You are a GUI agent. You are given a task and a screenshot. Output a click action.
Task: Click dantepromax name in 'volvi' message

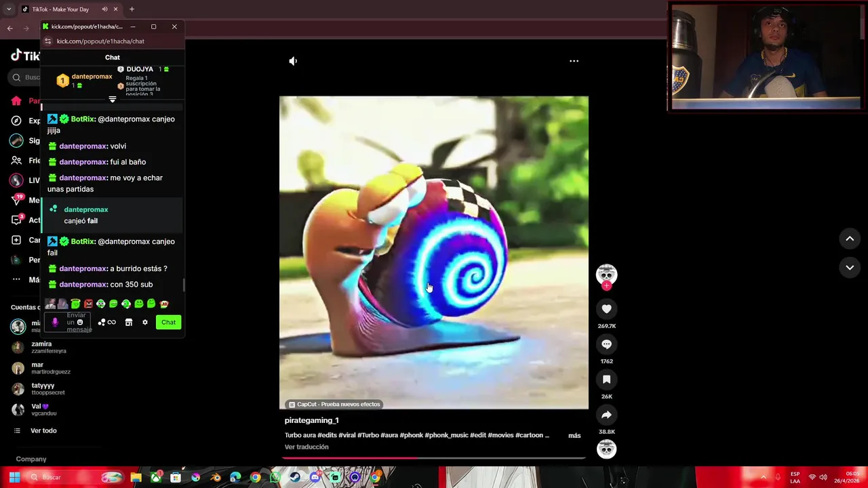click(83, 146)
